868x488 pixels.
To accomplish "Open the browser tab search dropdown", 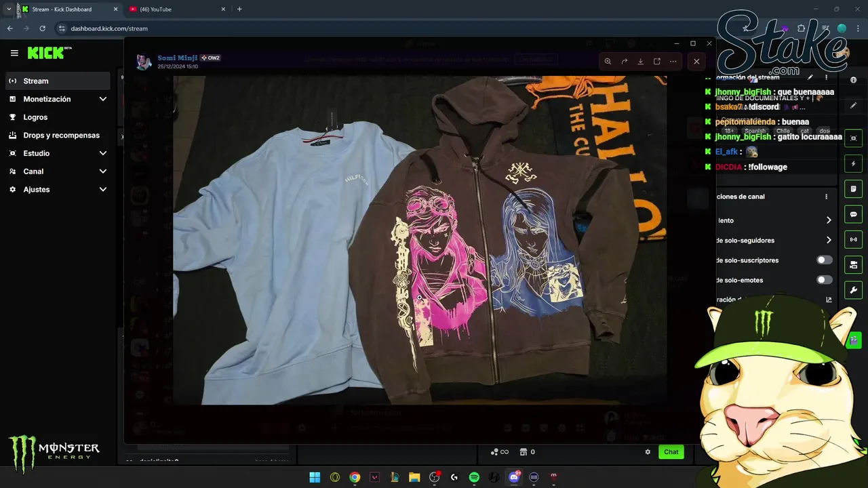I will tap(8, 9).
